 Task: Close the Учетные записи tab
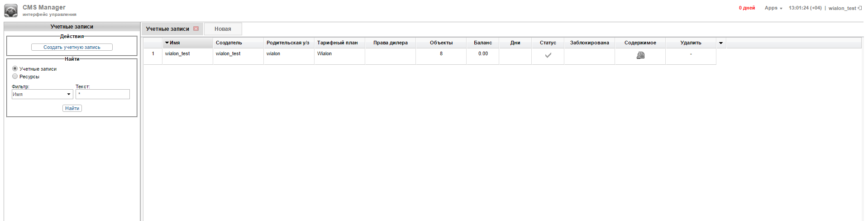tap(196, 29)
